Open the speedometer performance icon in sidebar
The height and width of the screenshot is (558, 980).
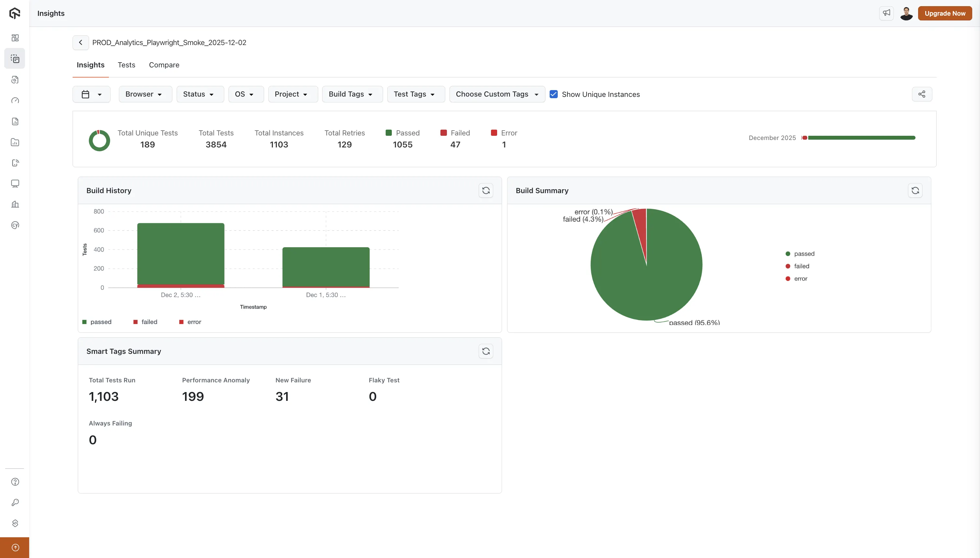(x=15, y=100)
